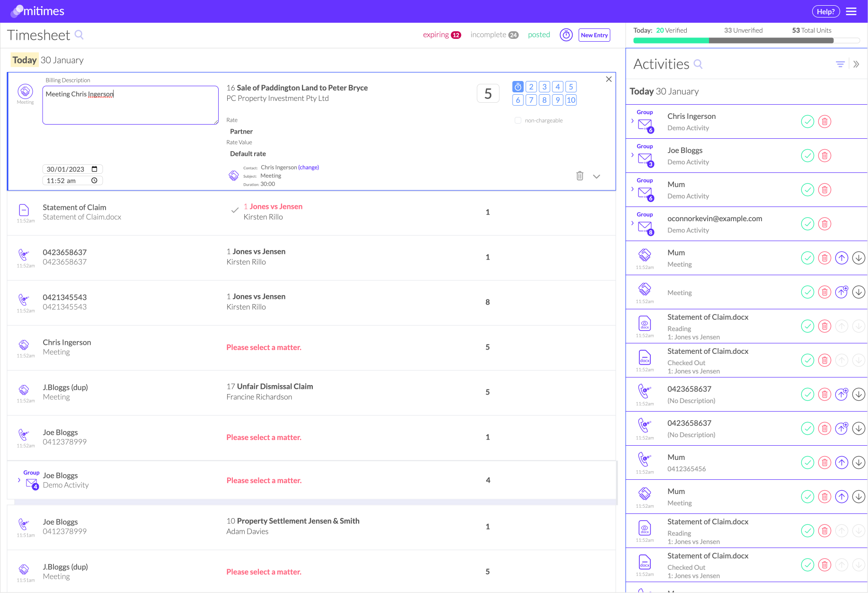The image size is (868, 593).
Task: Open the Help? button
Action: pos(826,11)
